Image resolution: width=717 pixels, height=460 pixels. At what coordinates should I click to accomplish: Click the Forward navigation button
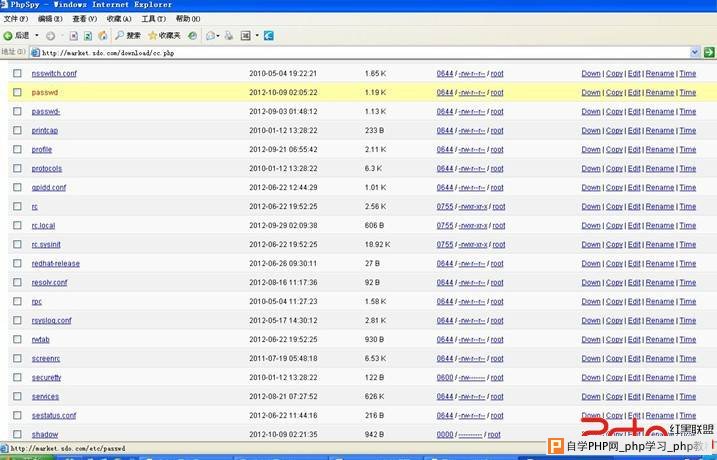click(x=50, y=36)
